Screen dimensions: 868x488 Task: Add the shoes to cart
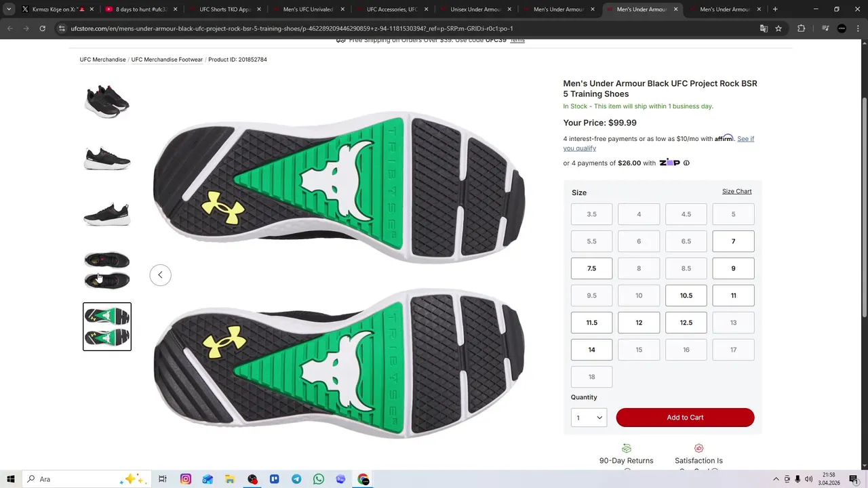point(685,418)
